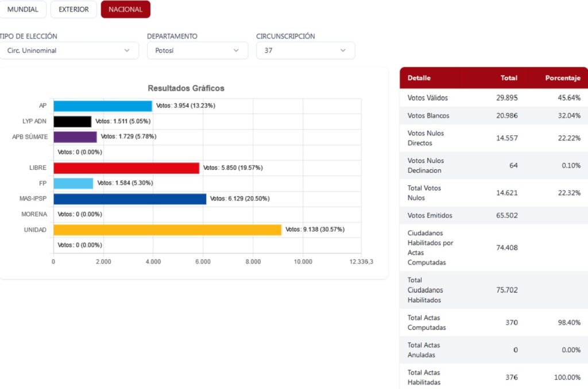Image resolution: width=588 pixels, height=389 pixels.
Task: Select the Votos Blancos table row
Action: point(493,115)
